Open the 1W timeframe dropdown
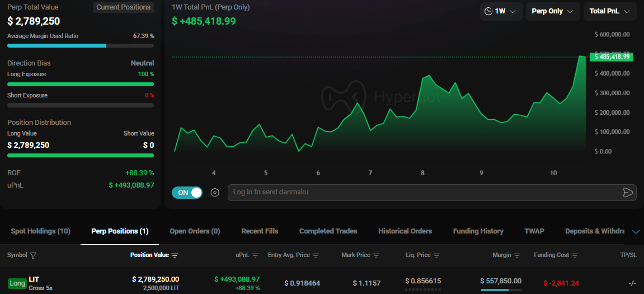 (501, 11)
